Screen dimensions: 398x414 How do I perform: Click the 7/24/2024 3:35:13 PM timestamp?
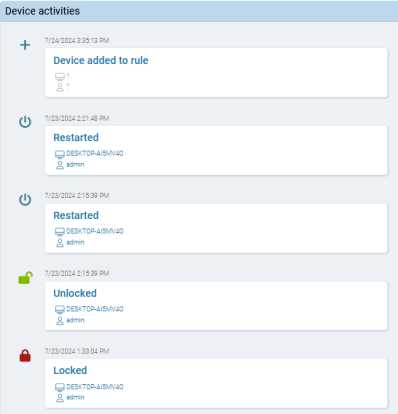[77, 40]
